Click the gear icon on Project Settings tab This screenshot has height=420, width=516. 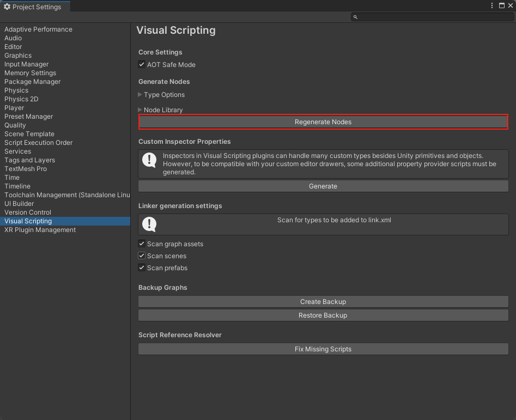coord(7,7)
